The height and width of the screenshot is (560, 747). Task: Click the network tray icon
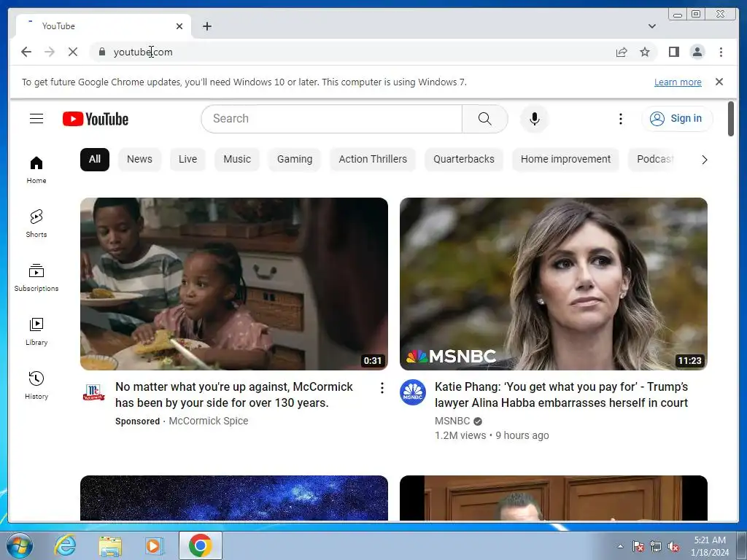pyautogui.click(x=656, y=546)
